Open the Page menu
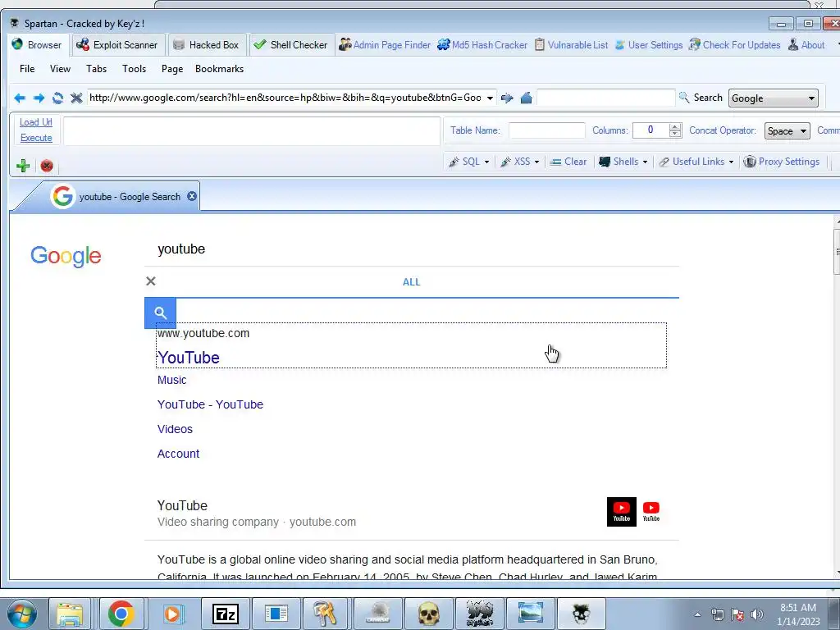 coord(172,69)
